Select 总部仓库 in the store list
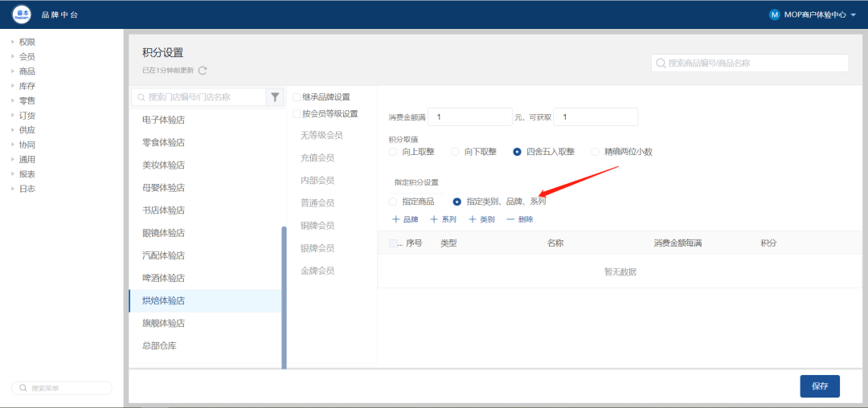The width and height of the screenshot is (868, 408). point(206,346)
